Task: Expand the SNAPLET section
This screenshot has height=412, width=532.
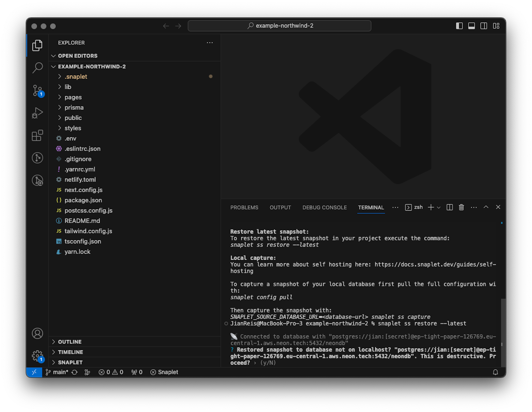Action: pyautogui.click(x=135, y=362)
